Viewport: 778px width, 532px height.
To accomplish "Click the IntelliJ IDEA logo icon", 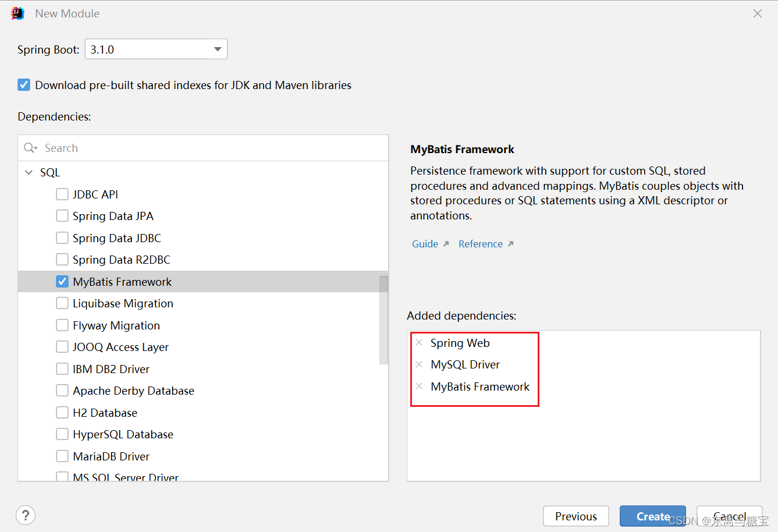I will click(x=17, y=13).
